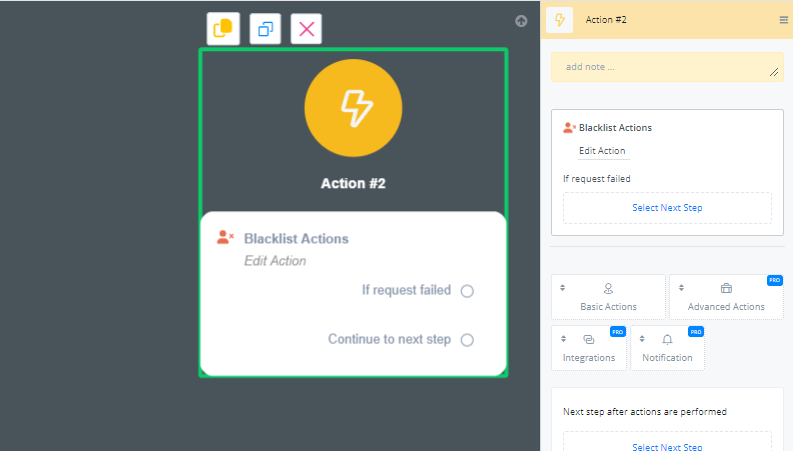This screenshot has width=793, height=451.
Task: Click Edit Action link in the side panel
Action: (x=602, y=151)
